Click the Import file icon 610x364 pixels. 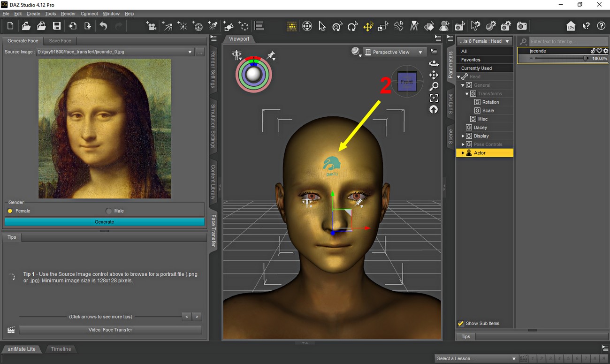(72, 26)
